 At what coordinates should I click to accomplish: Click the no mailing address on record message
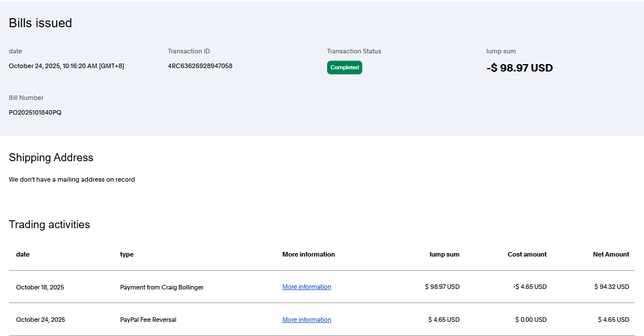72,179
